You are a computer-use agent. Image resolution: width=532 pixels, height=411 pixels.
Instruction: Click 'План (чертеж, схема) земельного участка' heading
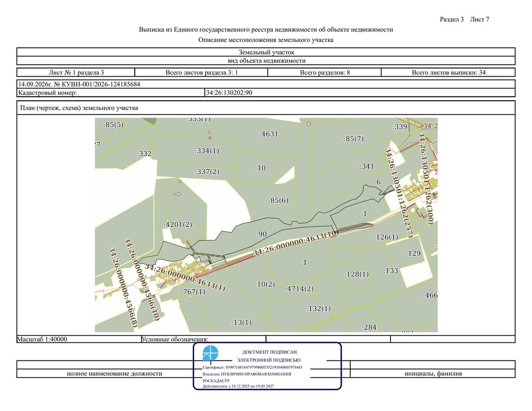(x=79, y=108)
